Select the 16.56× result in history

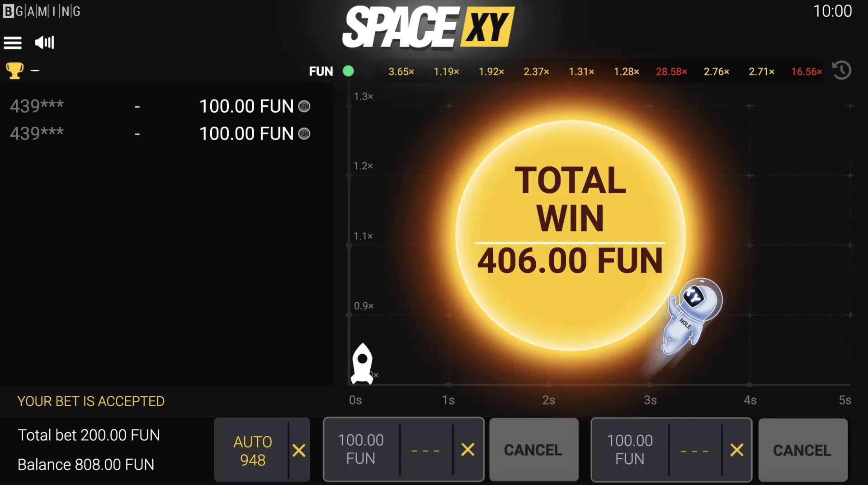(x=806, y=71)
